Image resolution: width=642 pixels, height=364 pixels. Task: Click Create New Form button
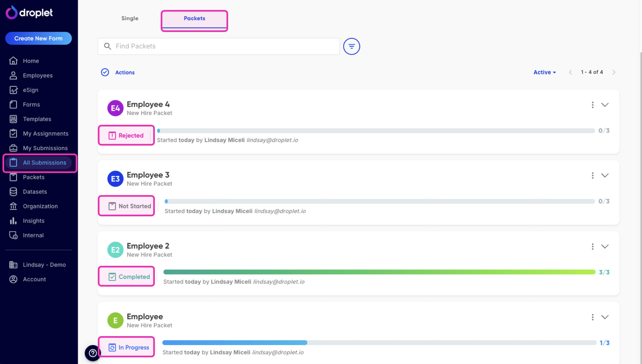(x=38, y=38)
